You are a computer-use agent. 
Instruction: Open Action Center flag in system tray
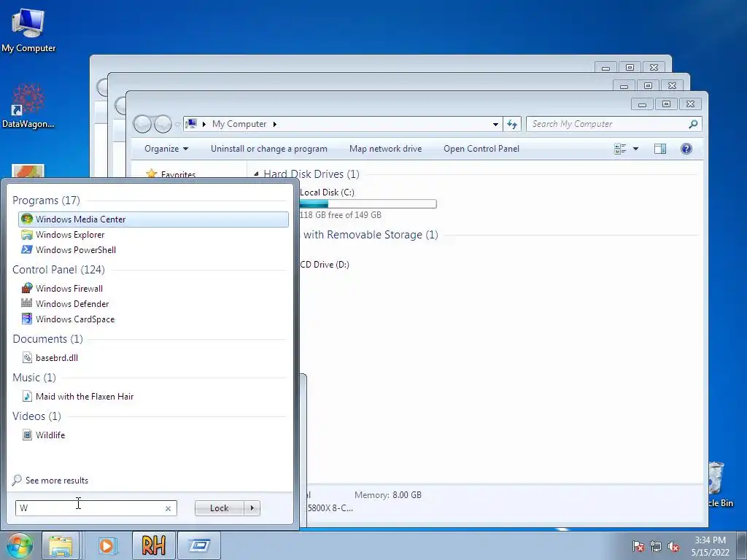638,547
